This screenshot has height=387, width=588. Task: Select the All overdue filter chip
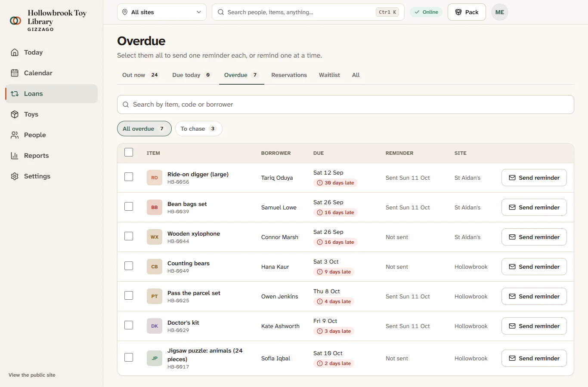click(144, 129)
